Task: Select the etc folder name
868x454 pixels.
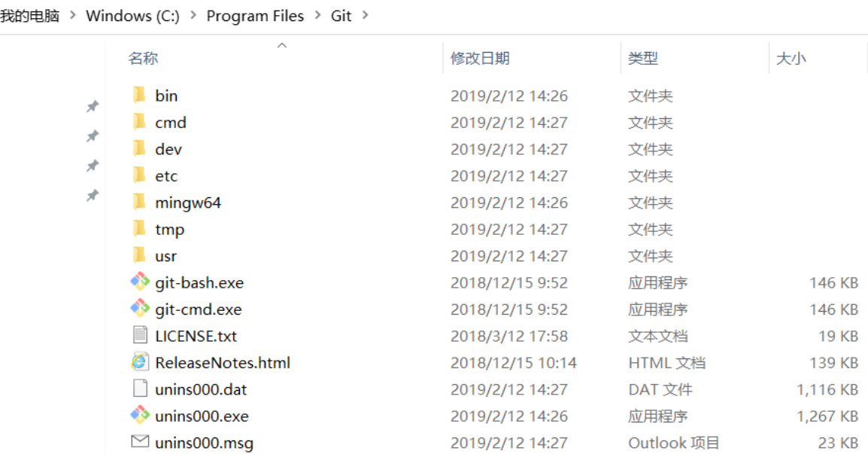Action: click(x=166, y=175)
